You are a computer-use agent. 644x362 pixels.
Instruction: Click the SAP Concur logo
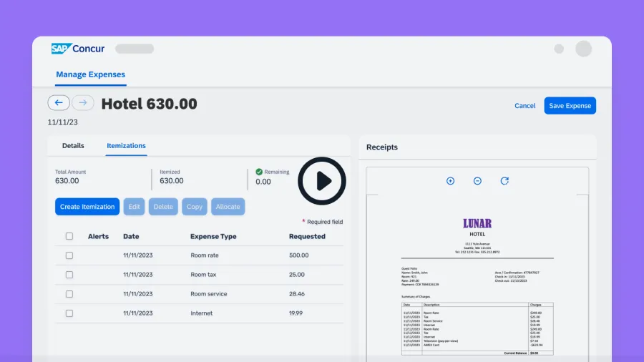pos(78,49)
